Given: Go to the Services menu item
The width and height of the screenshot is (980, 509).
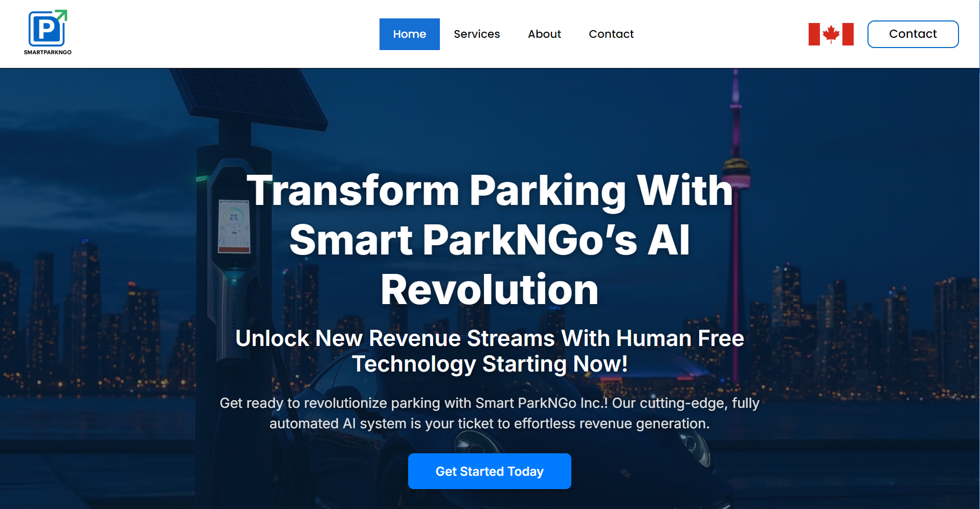Looking at the screenshot, I should pyautogui.click(x=477, y=34).
